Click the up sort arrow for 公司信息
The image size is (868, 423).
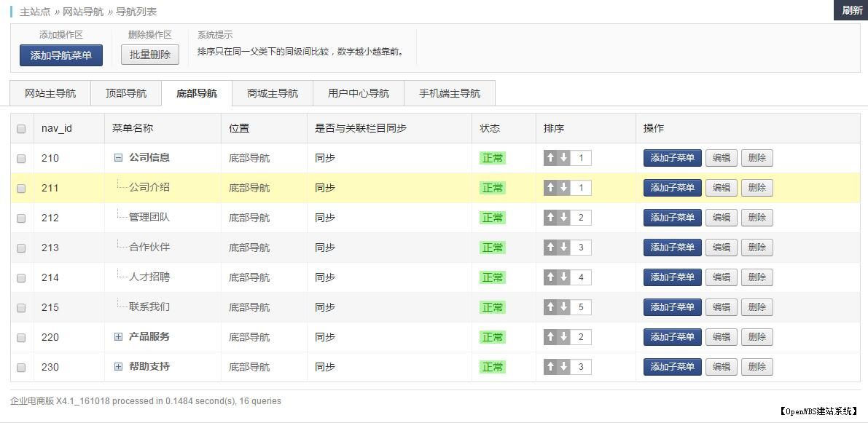pyautogui.click(x=550, y=158)
